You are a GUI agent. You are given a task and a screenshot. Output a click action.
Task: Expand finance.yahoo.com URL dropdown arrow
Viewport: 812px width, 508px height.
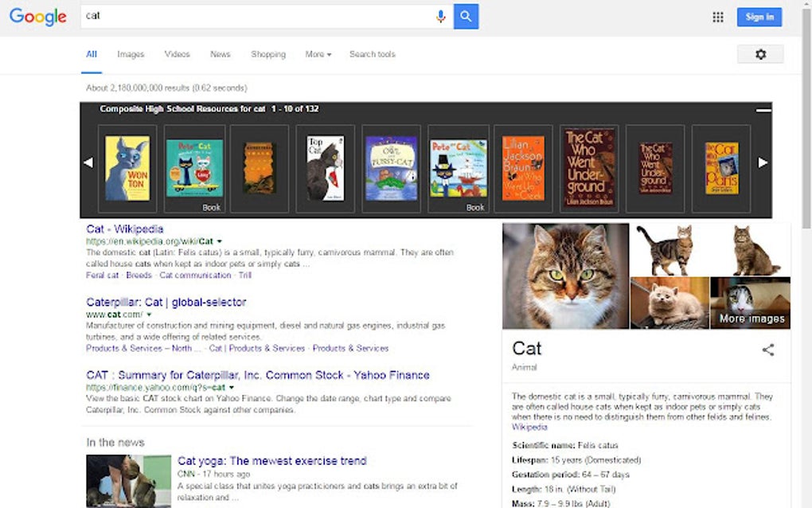(232, 387)
